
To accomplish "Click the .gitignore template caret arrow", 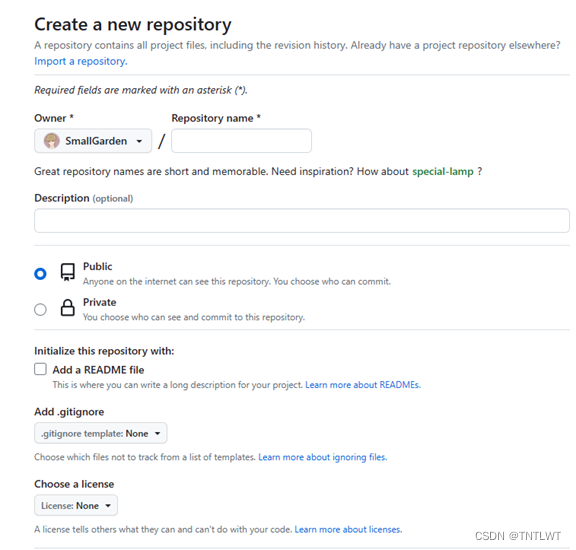I will (x=158, y=434).
